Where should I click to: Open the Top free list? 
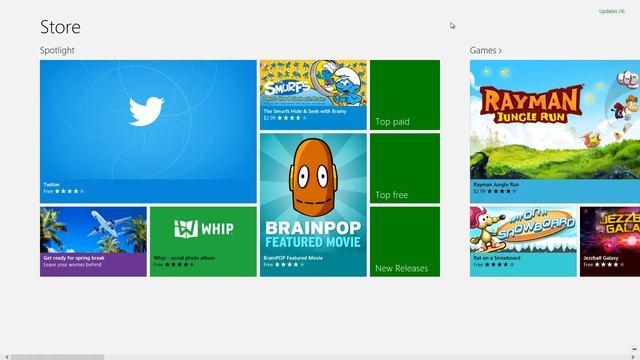(x=405, y=168)
